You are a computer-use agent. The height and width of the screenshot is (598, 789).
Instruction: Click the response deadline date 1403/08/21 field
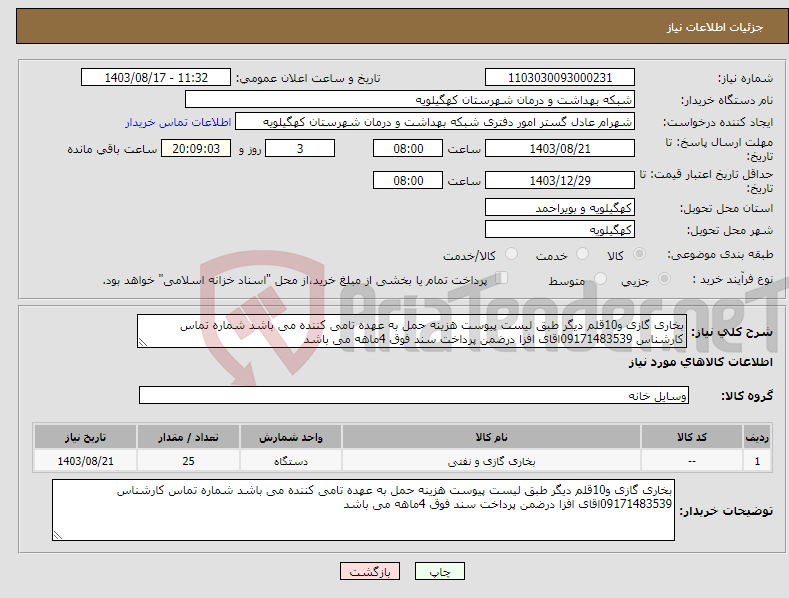pos(560,148)
